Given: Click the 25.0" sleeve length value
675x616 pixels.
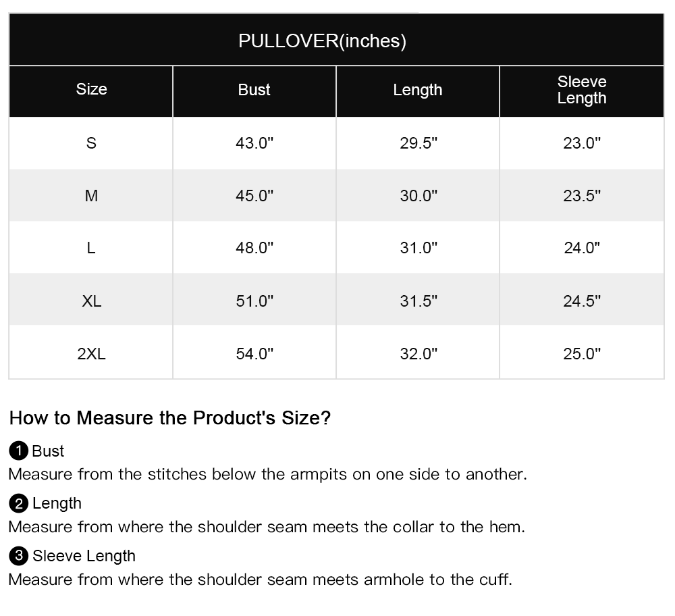Looking at the screenshot, I should click(x=582, y=354).
